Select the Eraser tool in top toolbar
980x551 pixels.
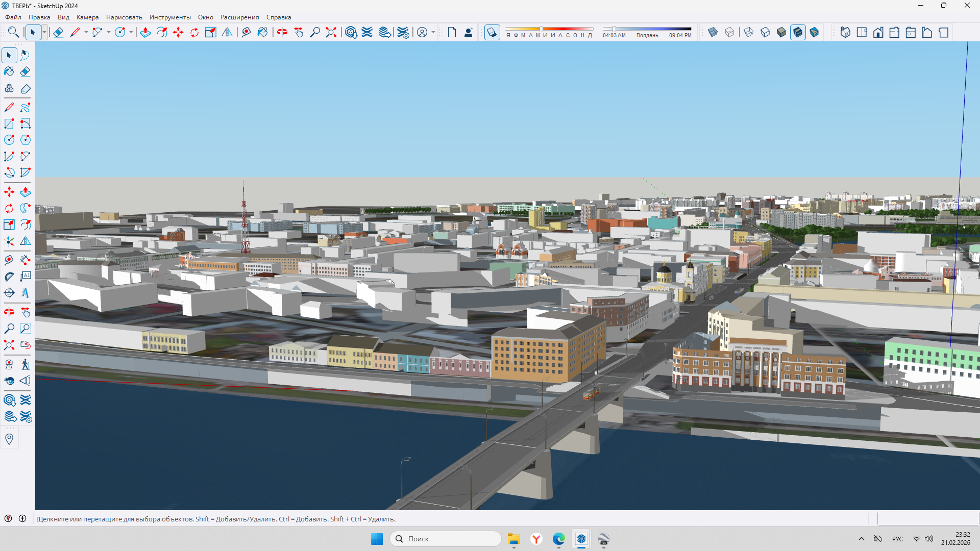coord(58,33)
